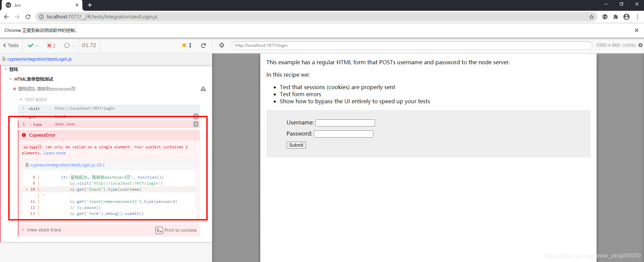Click the site info icon in address bar
644x262 pixels.
[41, 17]
